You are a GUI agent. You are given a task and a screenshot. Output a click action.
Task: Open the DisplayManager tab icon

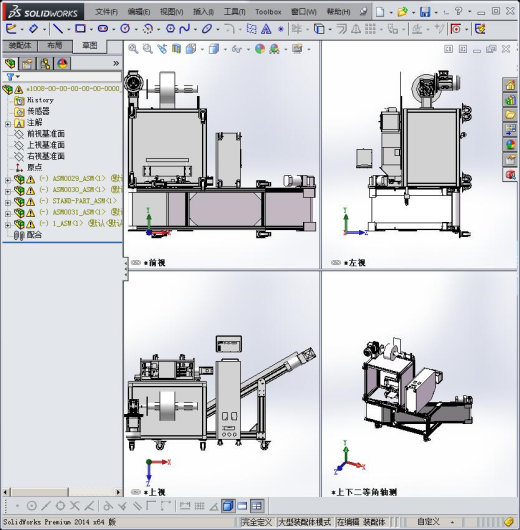(62, 63)
